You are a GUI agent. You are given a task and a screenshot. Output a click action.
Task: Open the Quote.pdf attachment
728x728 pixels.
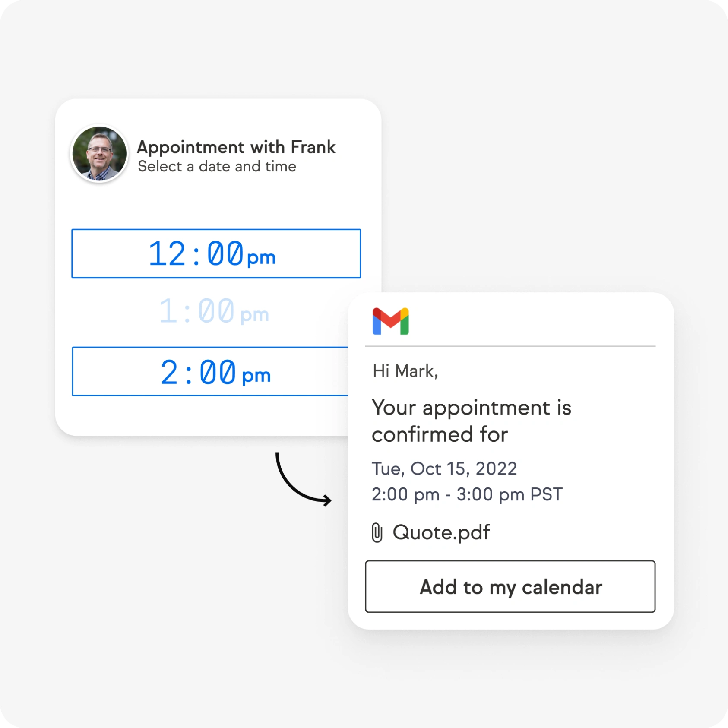coord(441,532)
